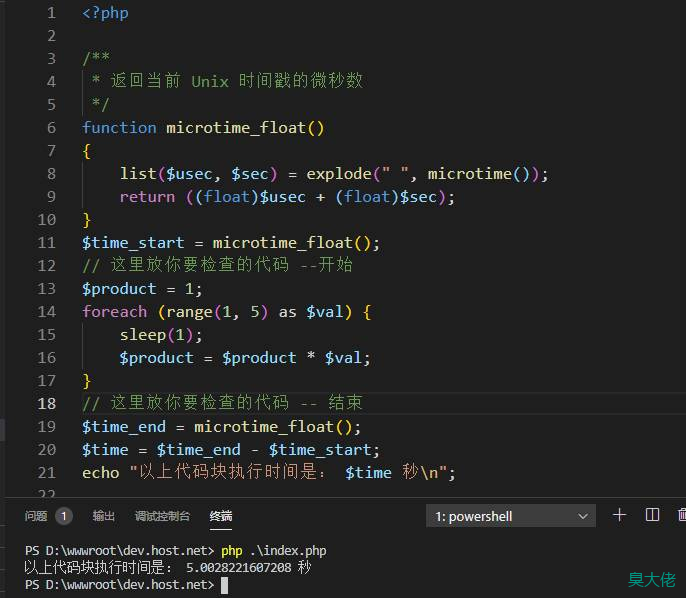Open the 问题 (Problems) panel tab
This screenshot has height=598, width=686.
coord(36,516)
